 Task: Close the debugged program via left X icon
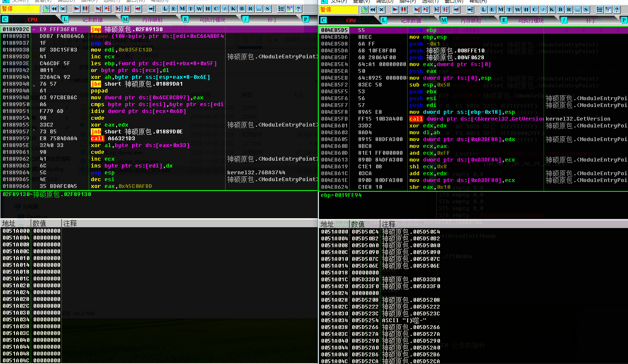click(63, 9)
